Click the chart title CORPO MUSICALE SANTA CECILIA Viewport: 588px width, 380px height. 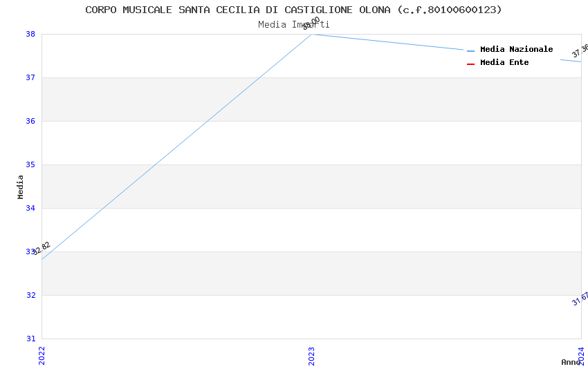(x=293, y=10)
